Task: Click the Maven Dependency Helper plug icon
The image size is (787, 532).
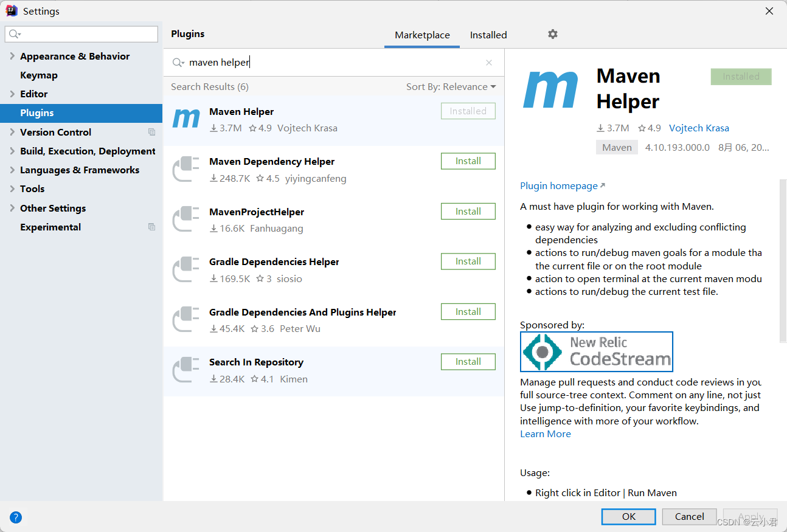Action: [186, 169]
